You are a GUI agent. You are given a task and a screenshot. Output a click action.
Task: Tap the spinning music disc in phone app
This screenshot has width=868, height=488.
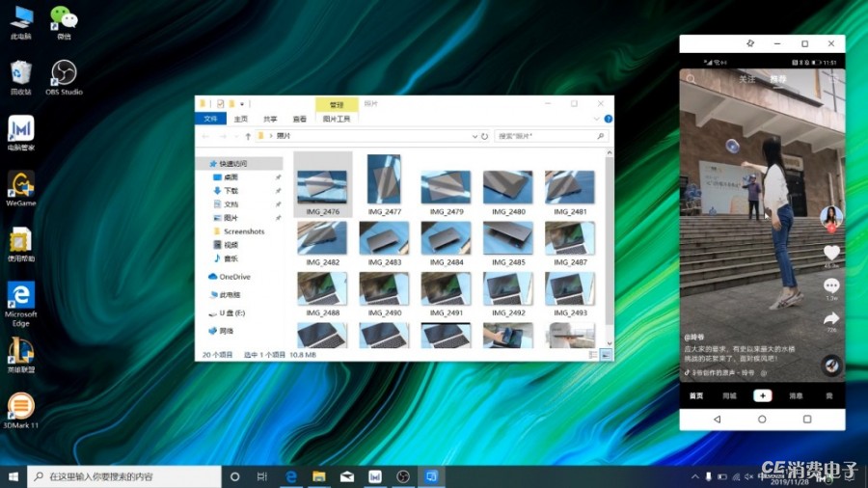tap(831, 366)
